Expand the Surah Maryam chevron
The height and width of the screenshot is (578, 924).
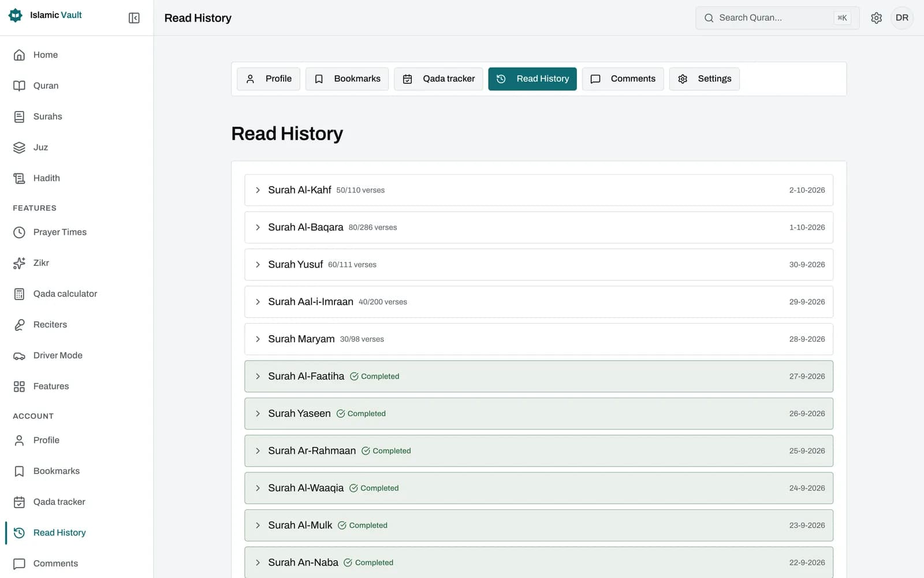coord(258,339)
